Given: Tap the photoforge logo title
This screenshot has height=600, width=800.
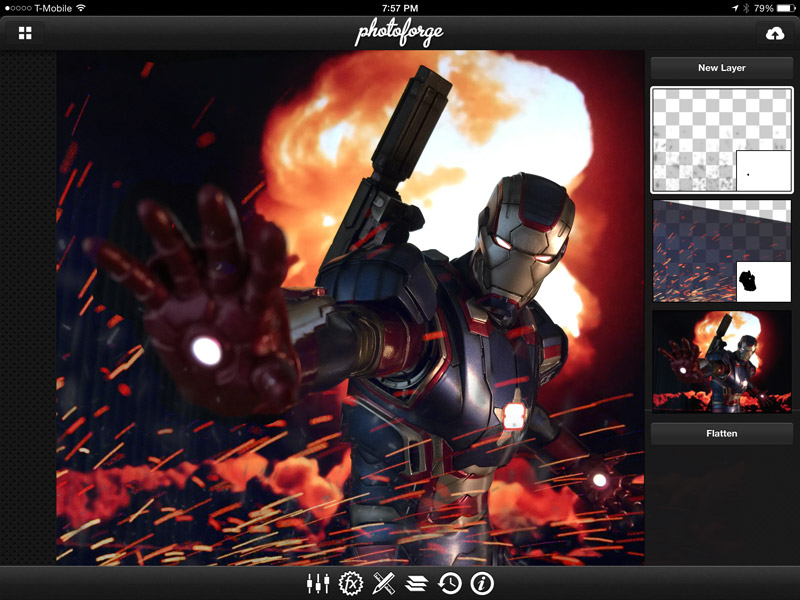Looking at the screenshot, I should tap(399, 33).
